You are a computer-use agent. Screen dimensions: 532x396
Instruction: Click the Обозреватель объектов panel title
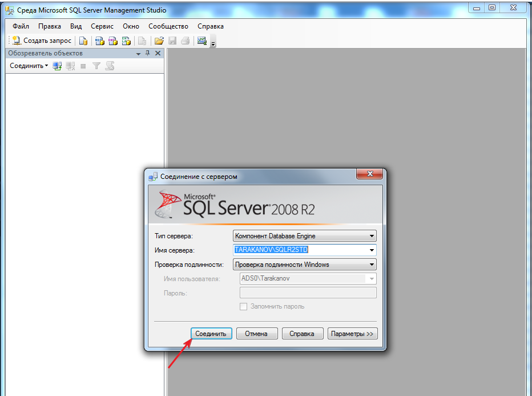46,53
